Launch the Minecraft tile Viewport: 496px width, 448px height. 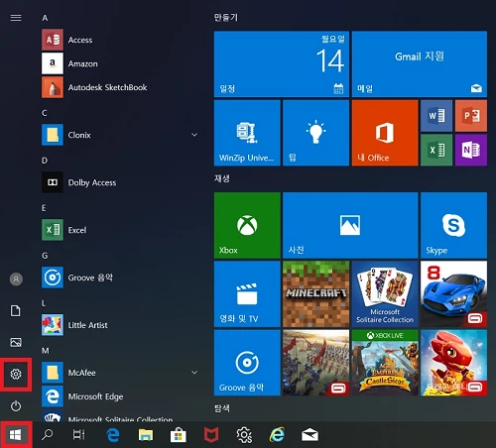click(315, 294)
